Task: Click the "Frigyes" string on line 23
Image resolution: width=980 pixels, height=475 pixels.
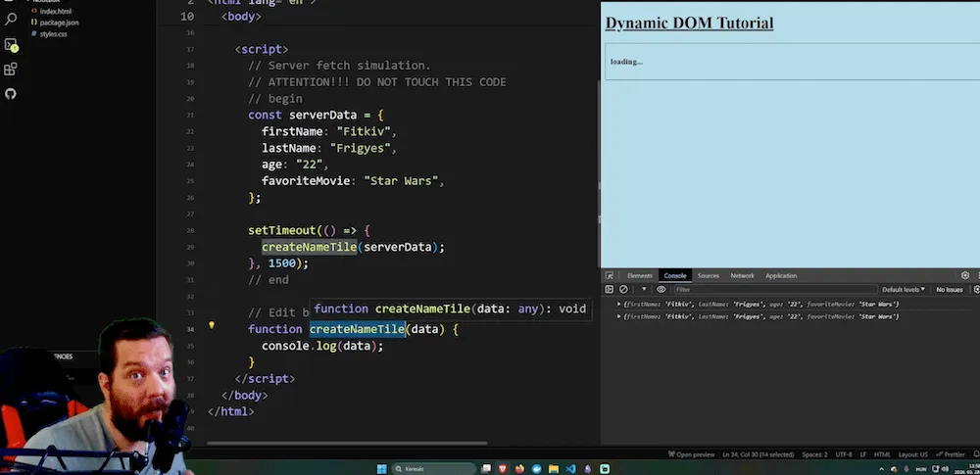Action: (x=360, y=148)
